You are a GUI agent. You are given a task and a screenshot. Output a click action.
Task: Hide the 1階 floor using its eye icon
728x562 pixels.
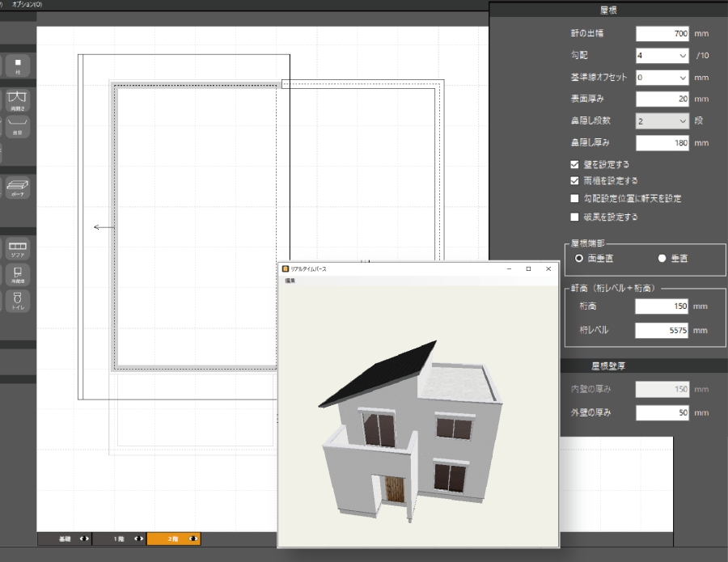coord(139,539)
